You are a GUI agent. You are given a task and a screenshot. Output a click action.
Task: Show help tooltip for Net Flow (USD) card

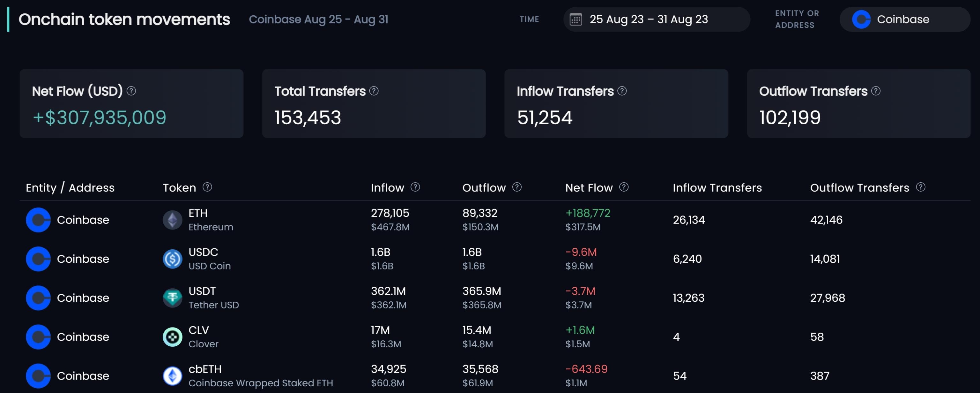tap(131, 91)
